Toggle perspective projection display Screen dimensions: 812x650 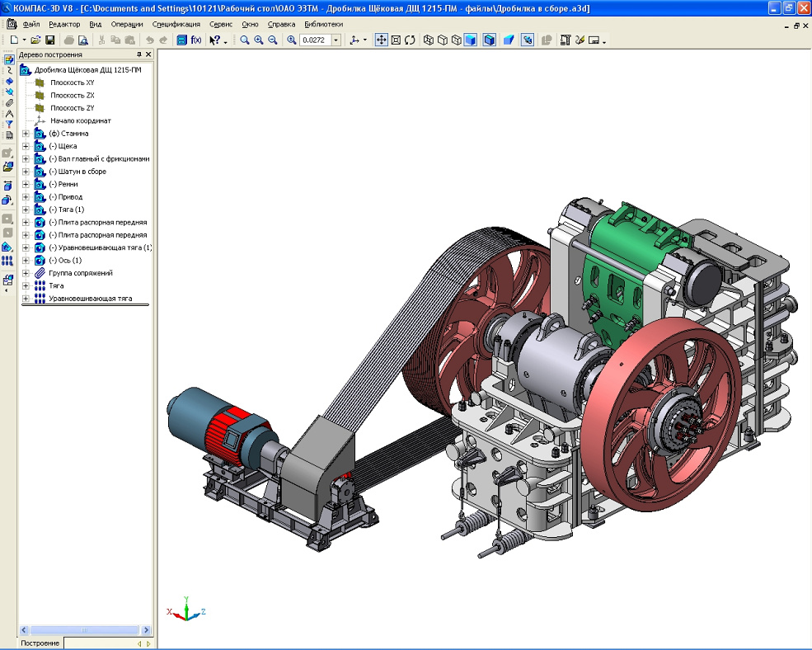point(509,40)
